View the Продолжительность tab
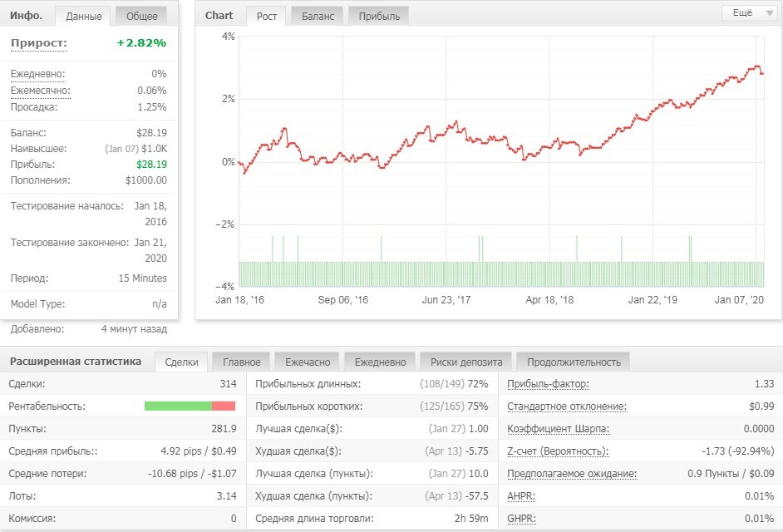The width and height of the screenshot is (783, 532). (x=574, y=362)
